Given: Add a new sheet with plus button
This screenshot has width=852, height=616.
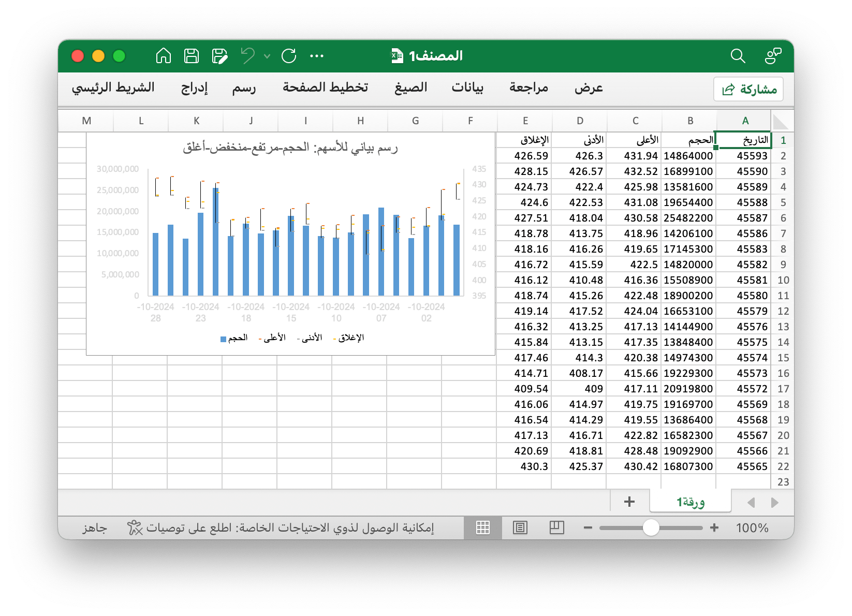Looking at the screenshot, I should (629, 502).
